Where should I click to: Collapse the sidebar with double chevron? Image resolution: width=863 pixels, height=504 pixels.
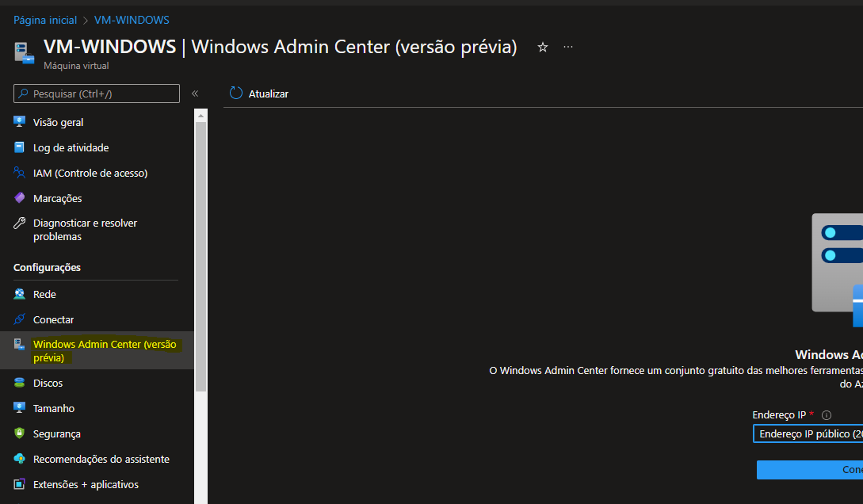[195, 94]
